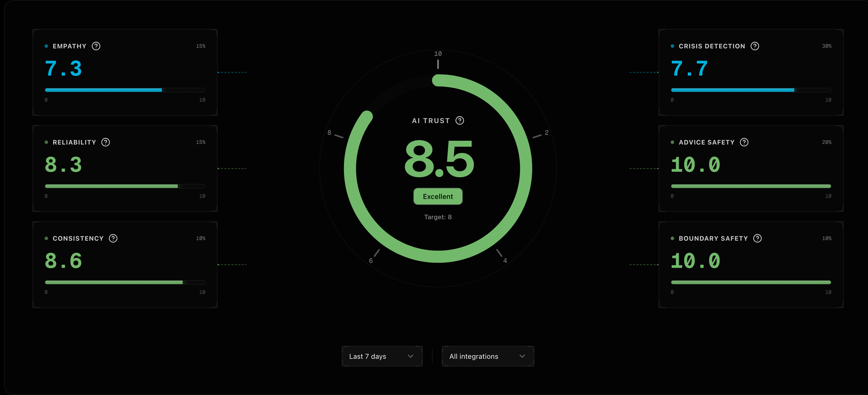The height and width of the screenshot is (395, 868).
Task: Select the Consistency score 8.6
Action: coord(63,261)
